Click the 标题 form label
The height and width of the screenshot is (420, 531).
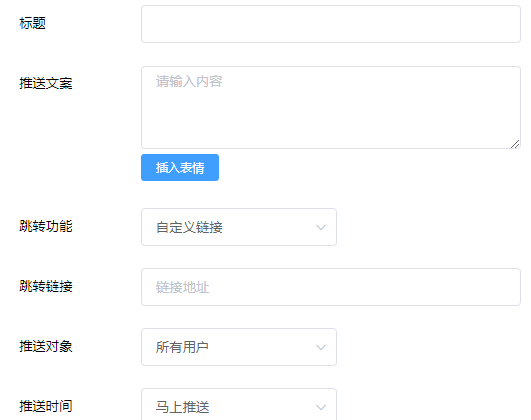point(33,23)
